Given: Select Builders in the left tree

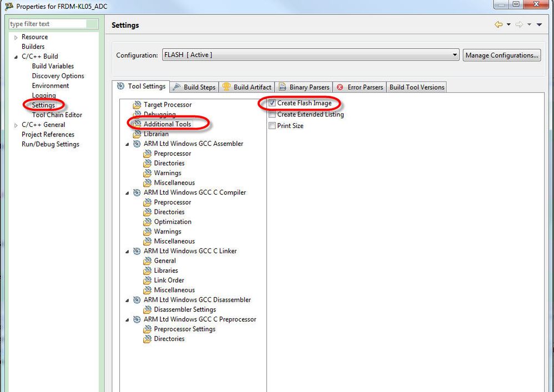Looking at the screenshot, I should (x=33, y=47).
